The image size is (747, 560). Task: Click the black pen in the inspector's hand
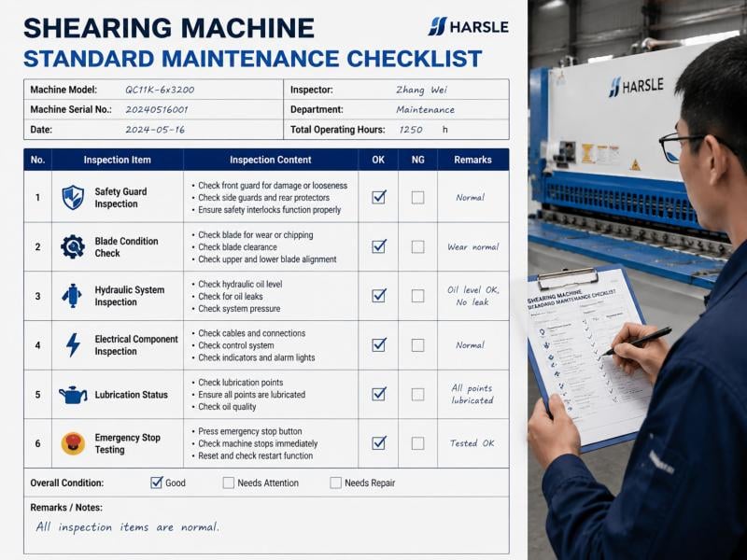[637, 342]
